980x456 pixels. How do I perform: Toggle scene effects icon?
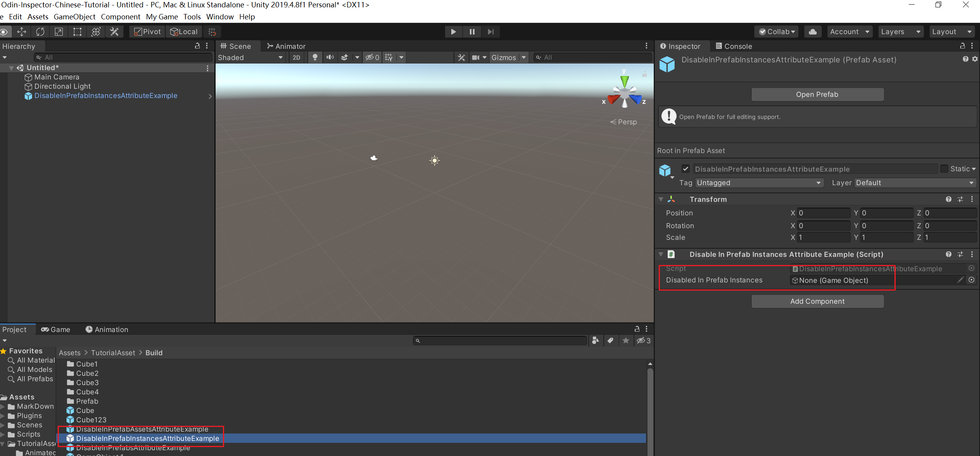tap(344, 57)
